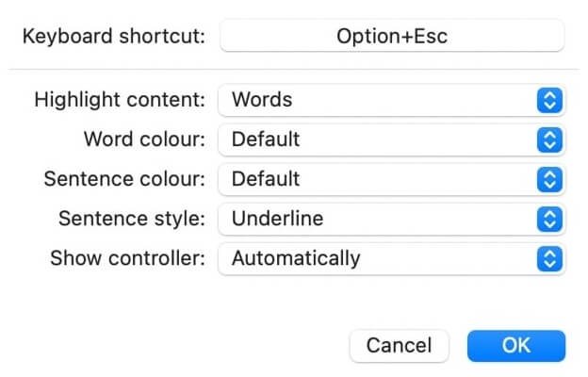Click the blue chevron icon beside Automatically

click(x=549, y=258)
